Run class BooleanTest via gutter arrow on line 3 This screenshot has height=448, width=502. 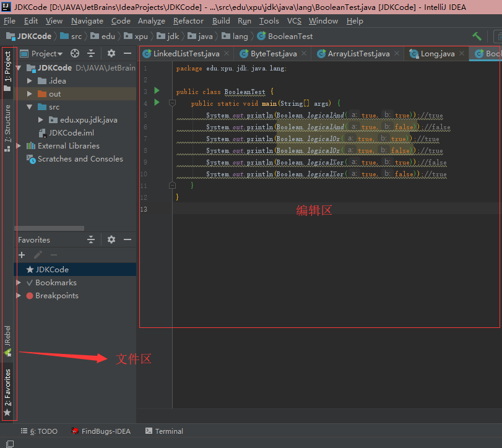tap(157, 90)
